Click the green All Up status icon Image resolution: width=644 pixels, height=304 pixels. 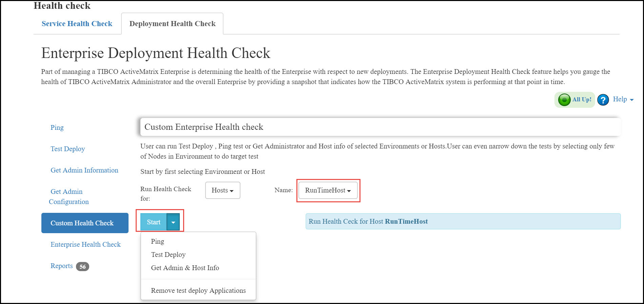(564, 100)
